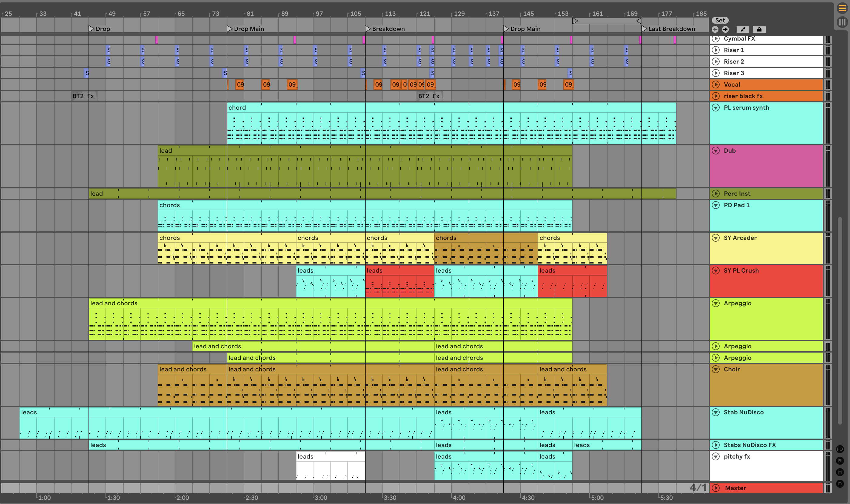The image size is (850, 504).
Task: Click the Lock Envelopes padlock
Action: point(759,30)
